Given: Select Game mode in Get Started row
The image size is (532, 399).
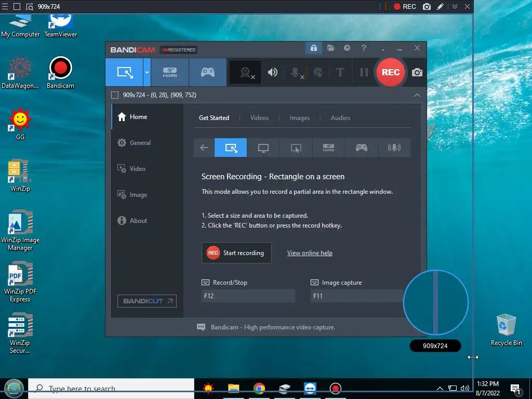Looking at the screenshot, I should (x=362, y=148).
